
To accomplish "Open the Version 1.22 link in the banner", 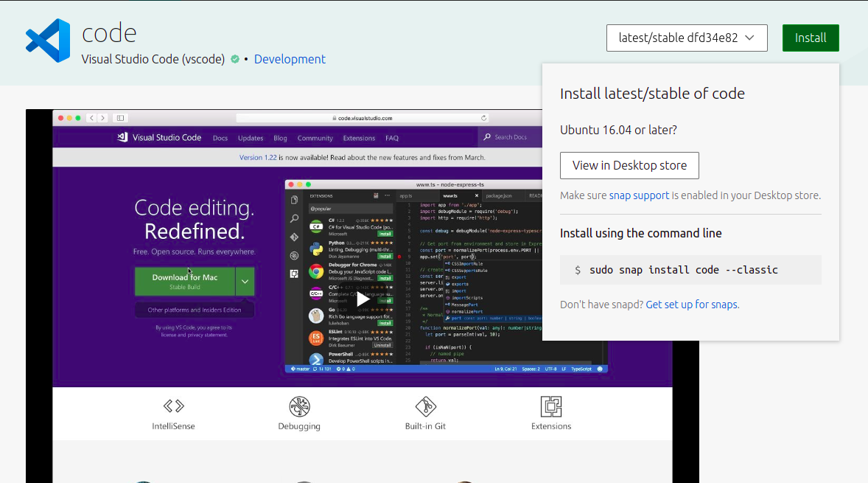I will coord(257,157).
